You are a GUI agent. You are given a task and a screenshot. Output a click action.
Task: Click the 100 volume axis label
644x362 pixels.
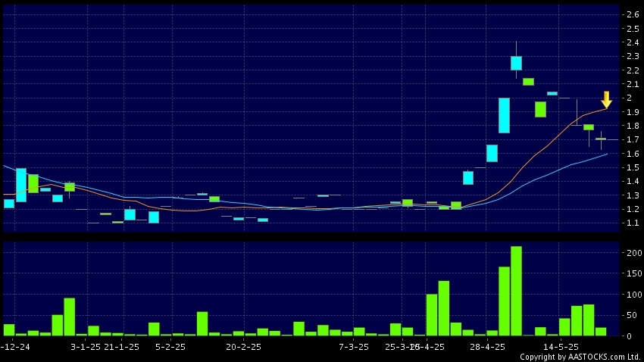pyautogui.click(x=635, y=295)
